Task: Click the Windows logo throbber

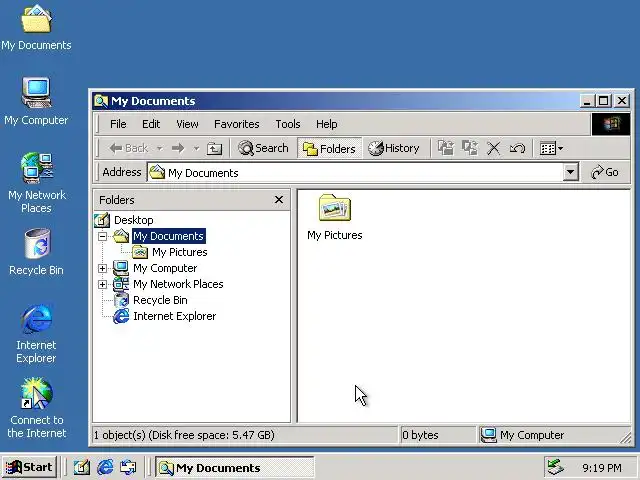Action: pyautogui.click(x=611, y=124)
